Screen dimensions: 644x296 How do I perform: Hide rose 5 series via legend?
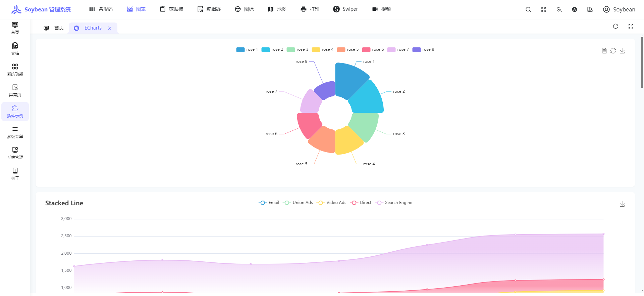tap(347, 49)
